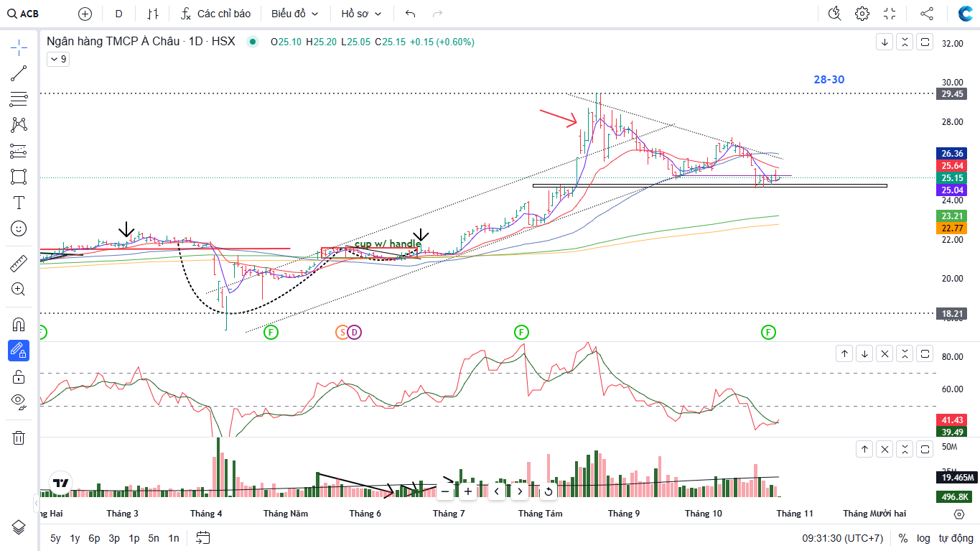Toggle lock all drawings padlock

(19, 376)
